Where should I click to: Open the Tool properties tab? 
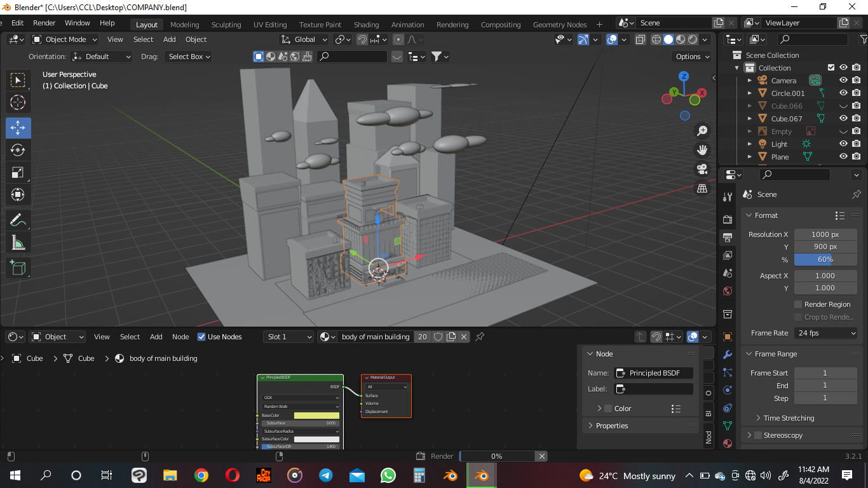tap(728, 197)
